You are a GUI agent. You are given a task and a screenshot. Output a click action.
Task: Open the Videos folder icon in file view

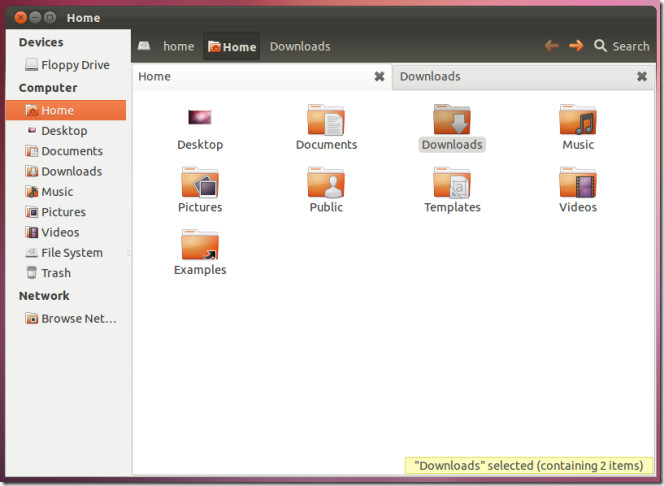pos(578,182)
